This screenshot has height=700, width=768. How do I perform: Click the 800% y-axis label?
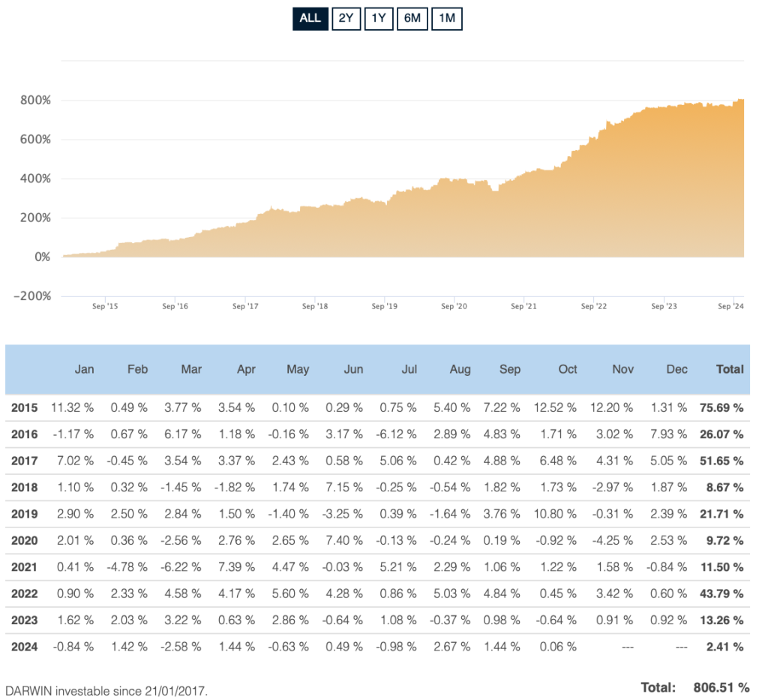35,101
